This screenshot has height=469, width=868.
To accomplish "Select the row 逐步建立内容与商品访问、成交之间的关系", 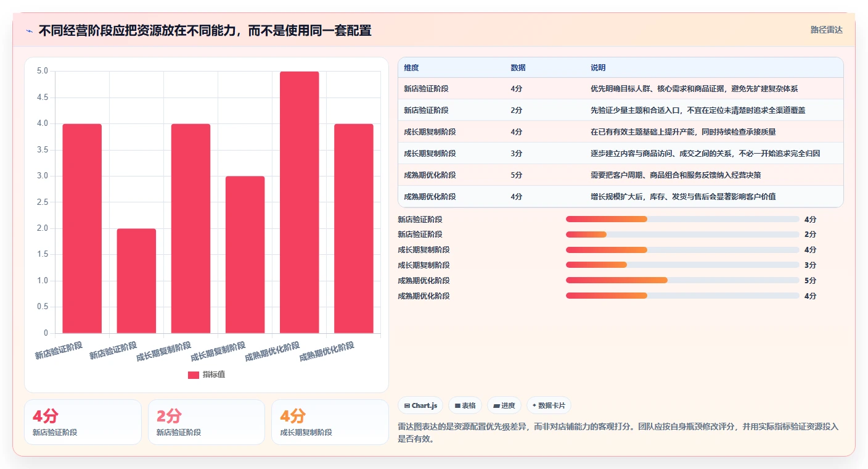I will pos(621,154).
